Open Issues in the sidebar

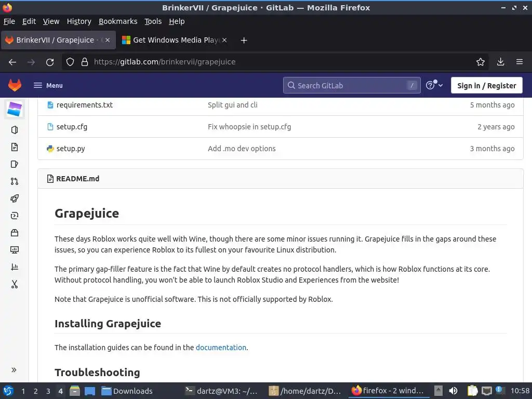tap(14, 164)
